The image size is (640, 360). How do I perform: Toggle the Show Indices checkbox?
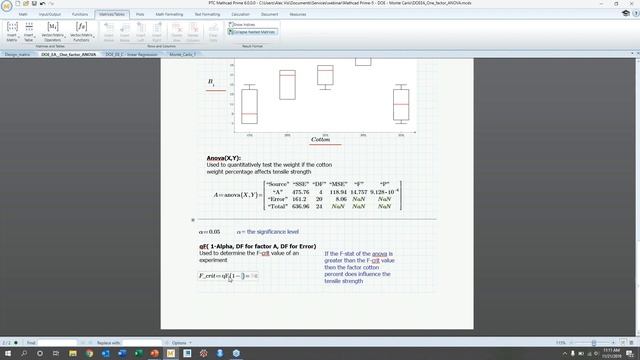point(231,24)
